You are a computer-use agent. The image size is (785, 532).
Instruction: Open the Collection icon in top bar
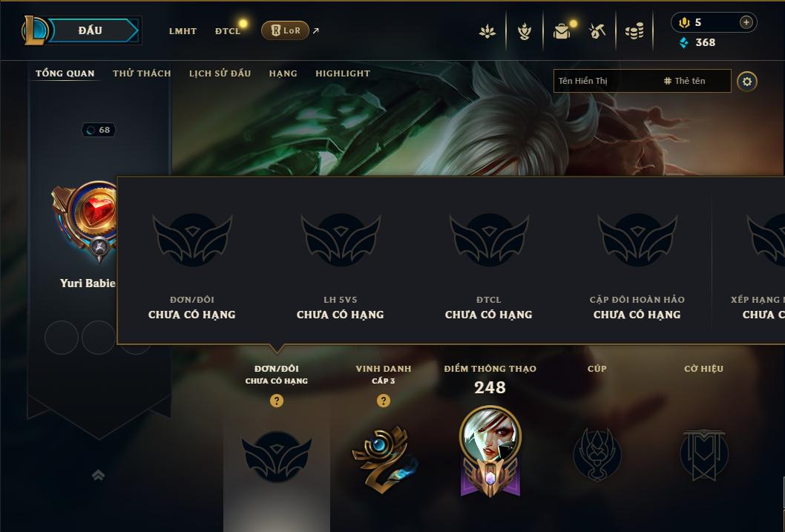524,31
